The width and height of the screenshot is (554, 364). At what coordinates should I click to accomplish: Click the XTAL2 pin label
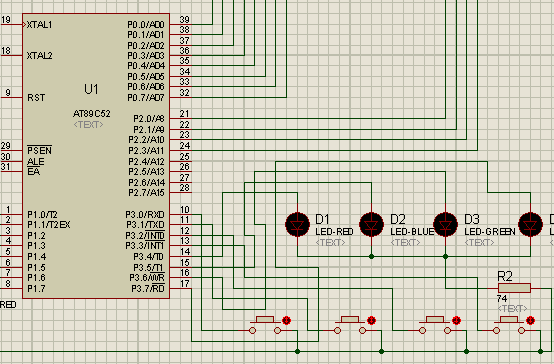pos(40,56)
